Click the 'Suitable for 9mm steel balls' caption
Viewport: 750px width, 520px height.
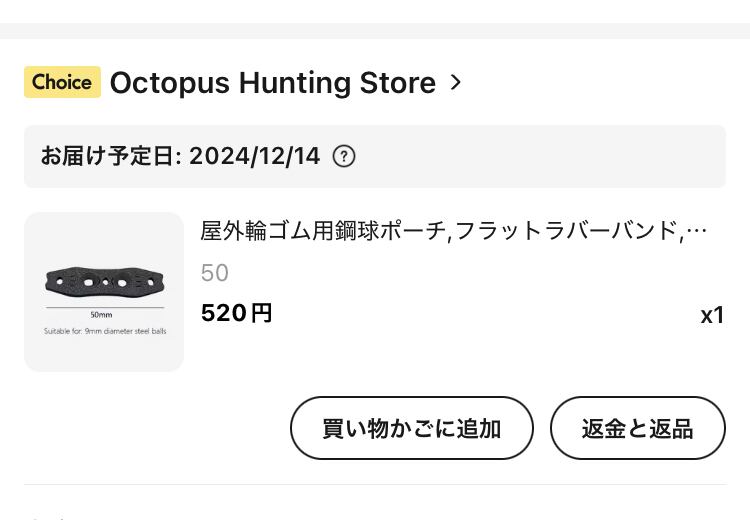pyautogui.click(x=104, y=330)
